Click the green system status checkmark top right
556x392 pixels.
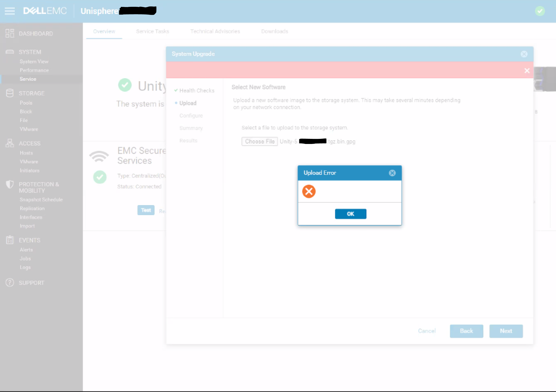click(540, 11)
